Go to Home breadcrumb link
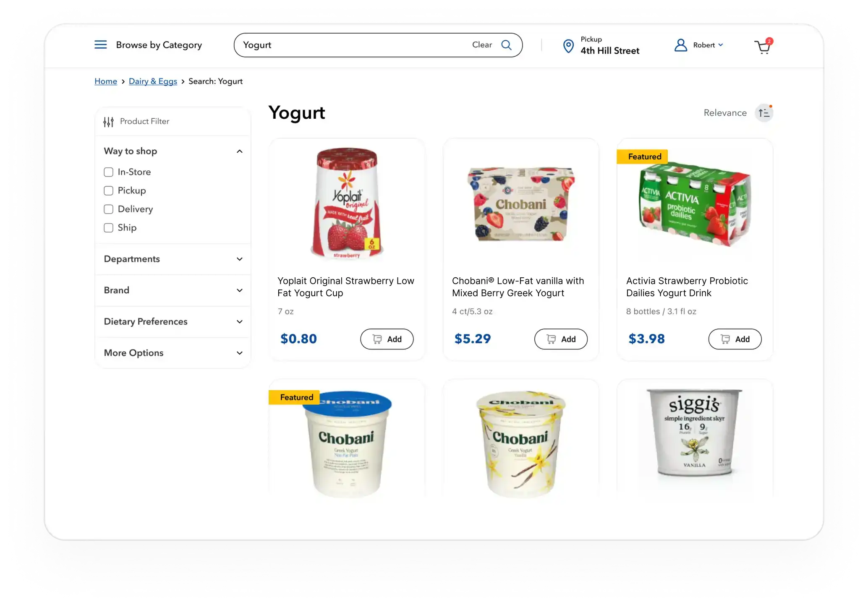Viewport: 868px width, 605px height. tap(106, 81)
